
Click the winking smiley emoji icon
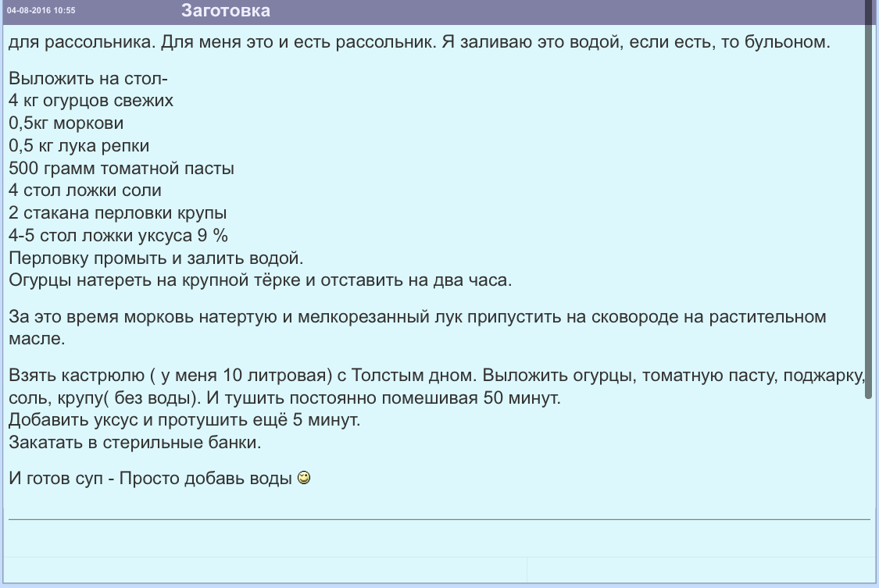(x=304, y=478)
